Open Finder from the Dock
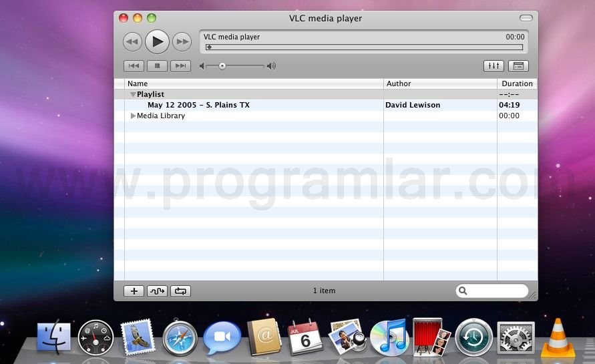The height and width of the screenshot is (364, 595). (x=54, y=337)
